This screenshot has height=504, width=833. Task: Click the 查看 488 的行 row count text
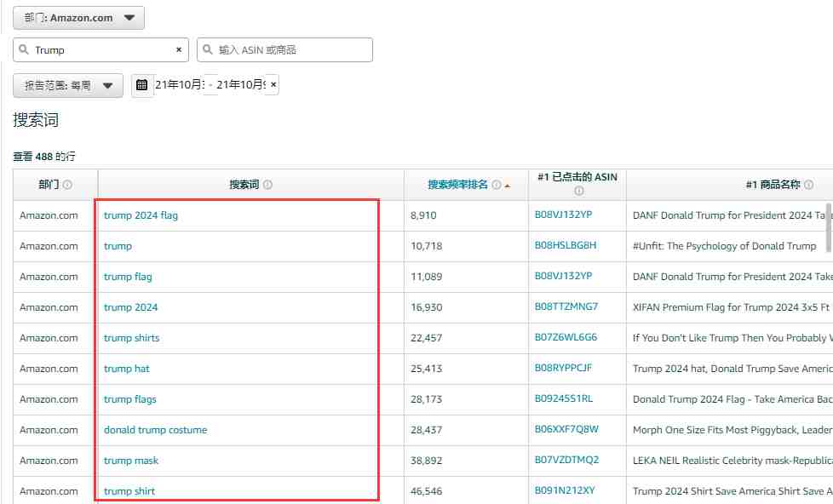(44, 157)
